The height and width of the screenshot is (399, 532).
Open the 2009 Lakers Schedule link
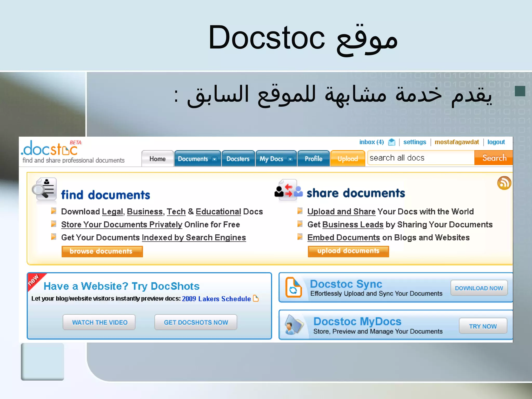[x=216, y=299]
